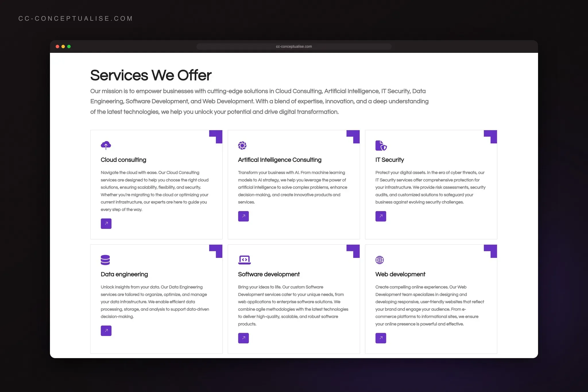Click the 'Our mission is to empower' paragraph
Viewport: 588px width, 392px height.
pos(259,101)
